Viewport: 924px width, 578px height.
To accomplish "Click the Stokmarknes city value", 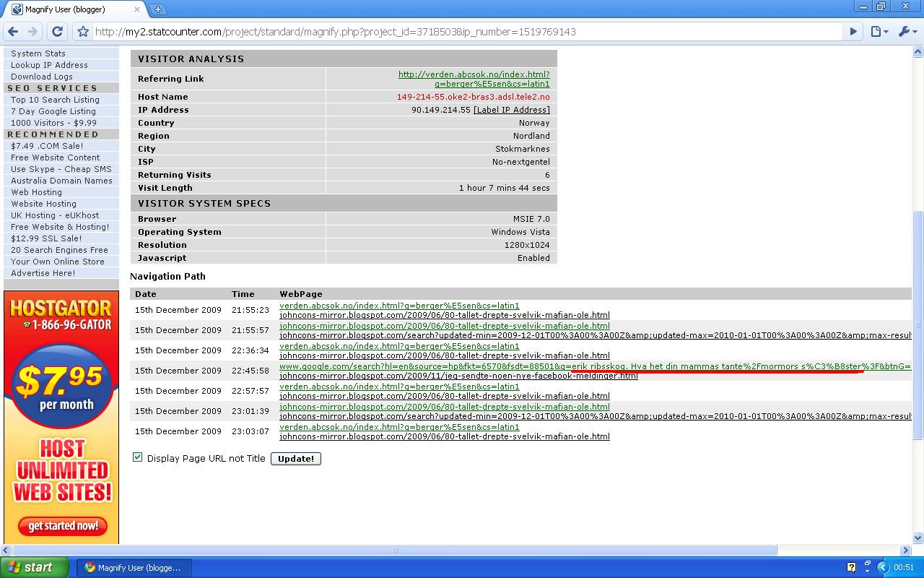I will coord(523,149).
